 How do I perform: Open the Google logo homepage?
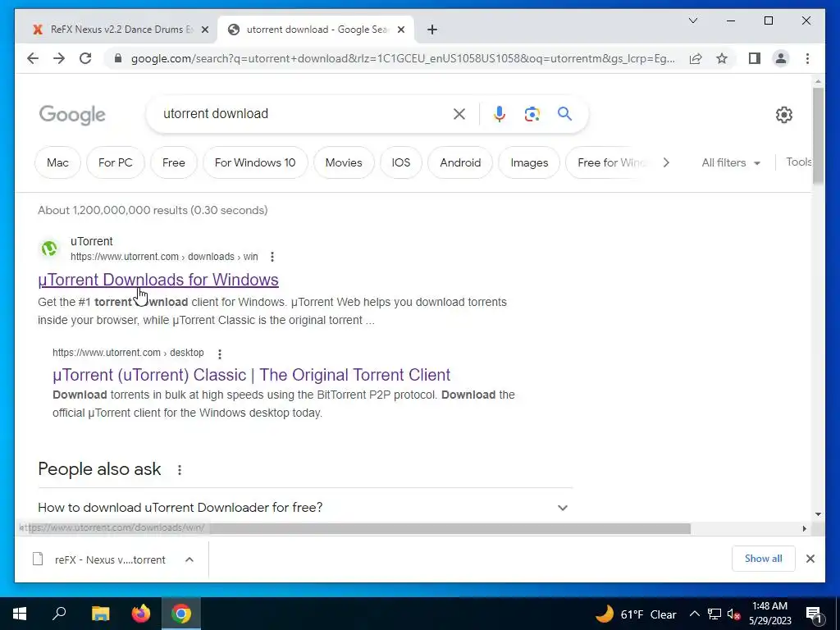pyautogui.click(x=72, y=115)
